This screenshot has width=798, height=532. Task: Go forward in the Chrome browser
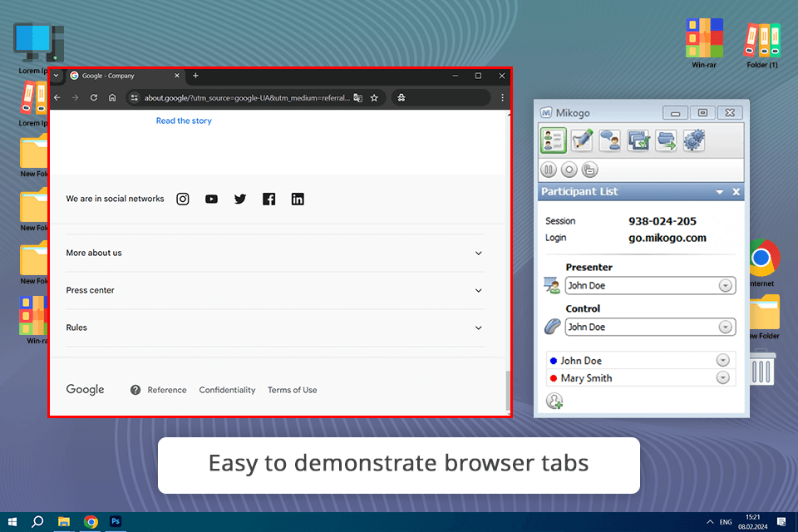[76, 98]
